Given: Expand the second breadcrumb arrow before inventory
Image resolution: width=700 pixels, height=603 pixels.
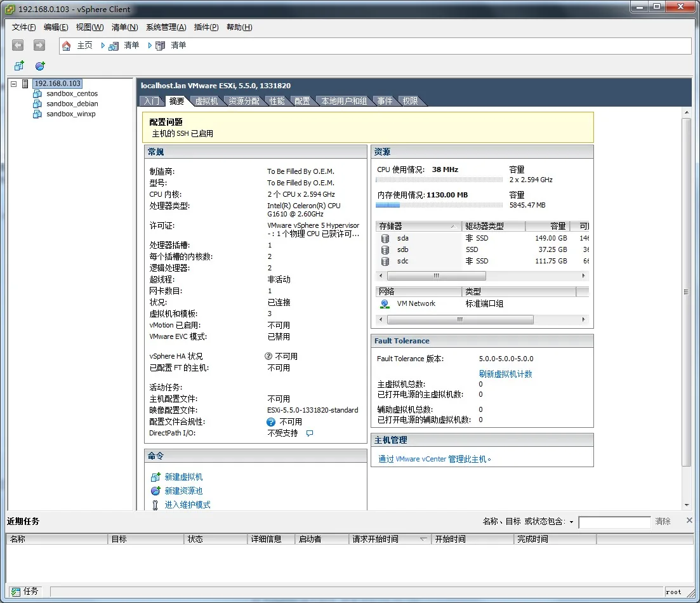Looking at the screenshot, I should pyautogui.click(x=150, y=45).
